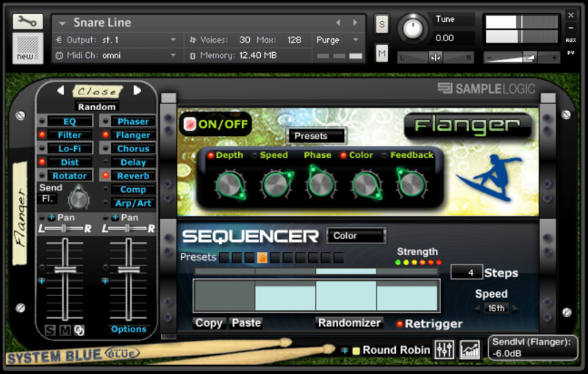Open the Dist effect tab
The width and height of the screenshot is (588, 374).
(x=70, y=162)
